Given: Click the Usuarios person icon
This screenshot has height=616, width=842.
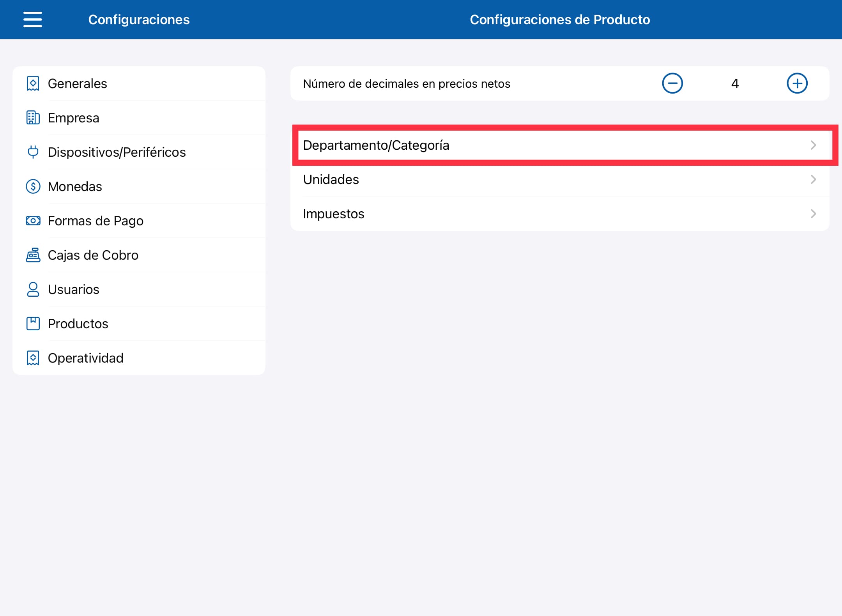Looking at the screenshot, I should tap(33, 289).
